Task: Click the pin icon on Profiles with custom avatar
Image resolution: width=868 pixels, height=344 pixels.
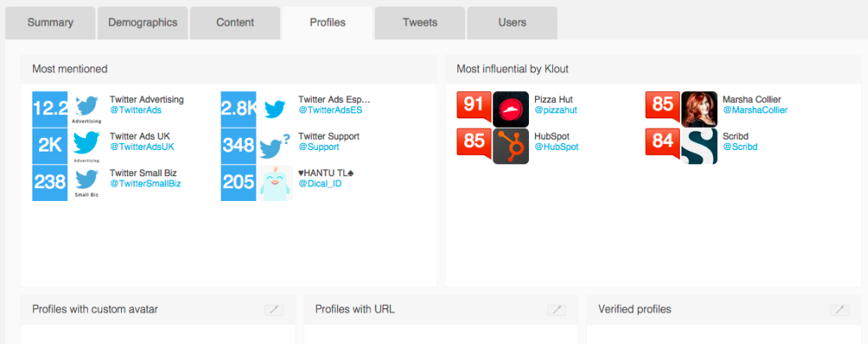Action: pyautogui.click(x=274, y=310)
